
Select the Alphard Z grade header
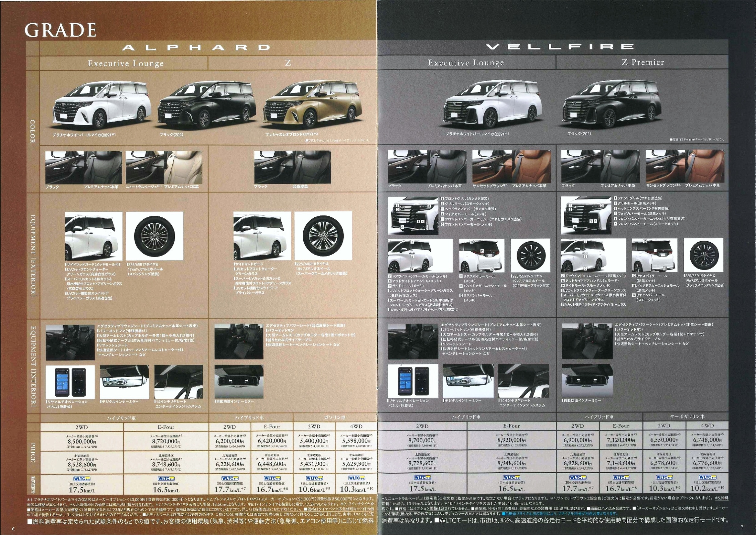click(288, 63)
